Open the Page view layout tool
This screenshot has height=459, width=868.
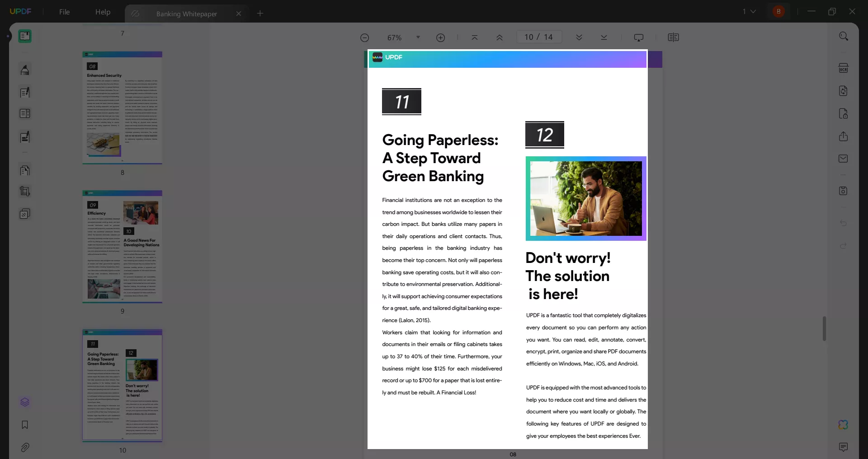(25, 113)
